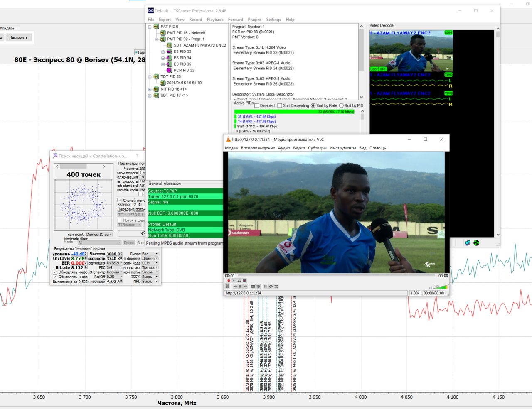Open TSReader Export menu
This screenshot has height=409, width=532.
[165, 20]
